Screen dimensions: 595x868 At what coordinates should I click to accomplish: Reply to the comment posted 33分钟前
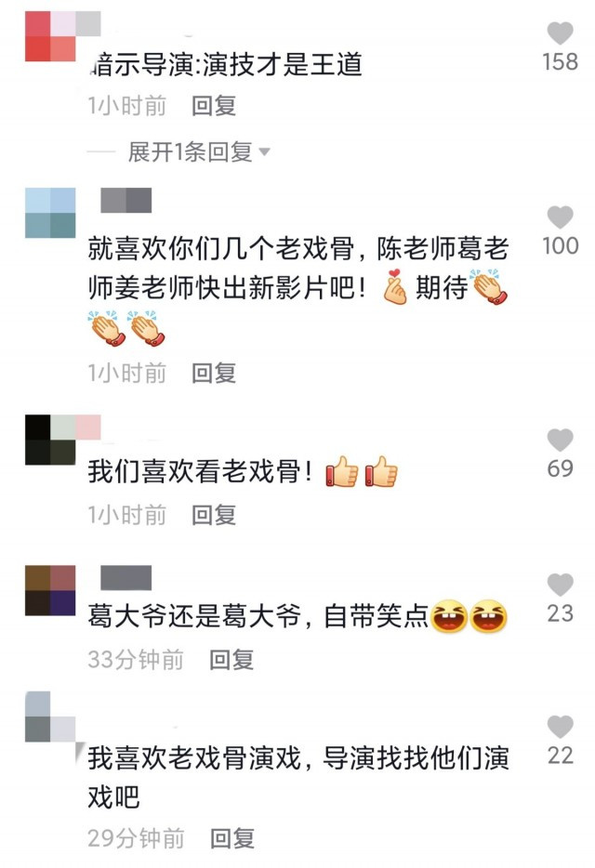(231, 659)
